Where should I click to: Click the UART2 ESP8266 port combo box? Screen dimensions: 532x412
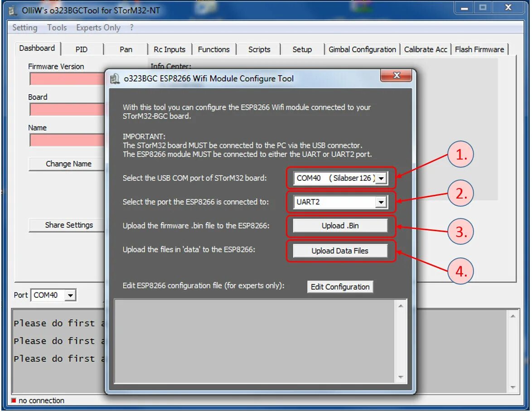340,202
